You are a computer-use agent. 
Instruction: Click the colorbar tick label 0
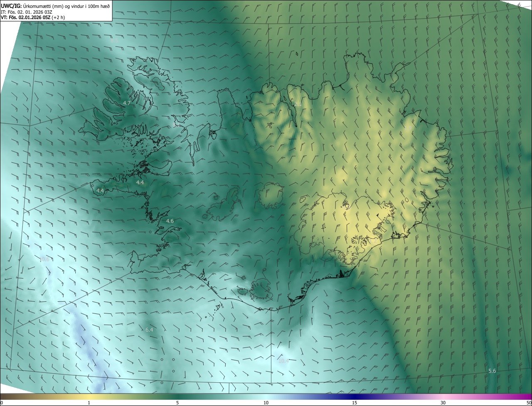[2, 403]
